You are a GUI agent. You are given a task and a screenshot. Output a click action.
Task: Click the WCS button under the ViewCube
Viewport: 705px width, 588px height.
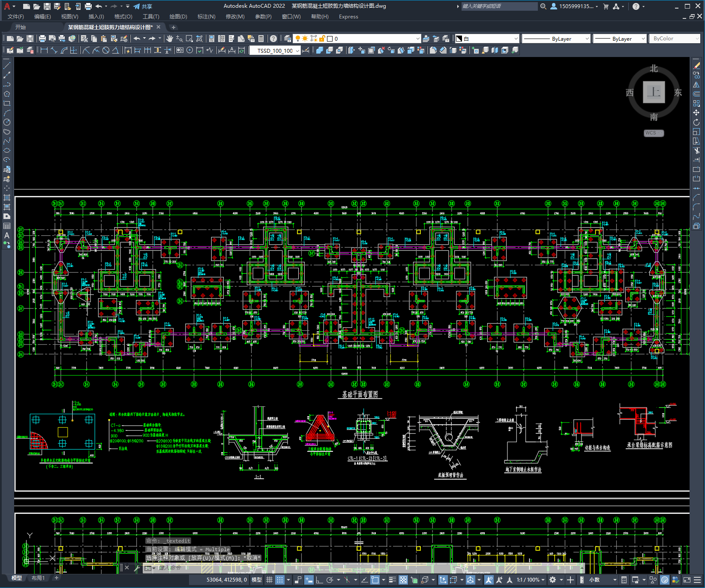pos(654,133)
